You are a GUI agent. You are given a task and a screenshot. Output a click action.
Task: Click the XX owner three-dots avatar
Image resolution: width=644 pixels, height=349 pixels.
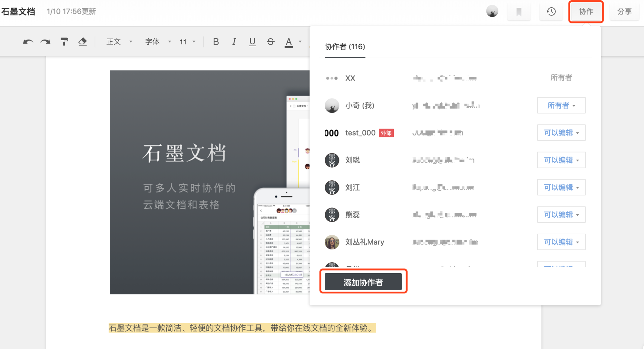tap(332, 78)
